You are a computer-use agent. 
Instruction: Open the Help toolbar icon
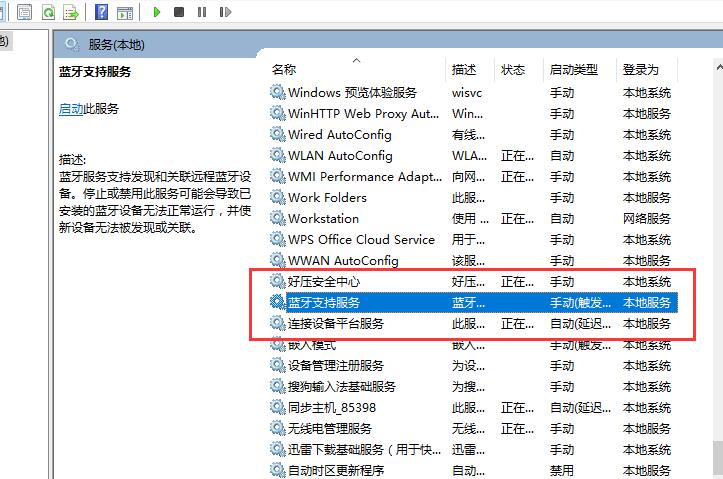101,12
